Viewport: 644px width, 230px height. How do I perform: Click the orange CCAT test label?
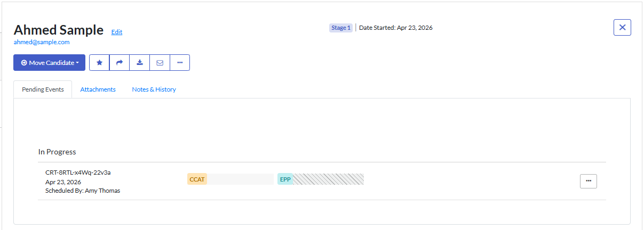pos(197,179)
